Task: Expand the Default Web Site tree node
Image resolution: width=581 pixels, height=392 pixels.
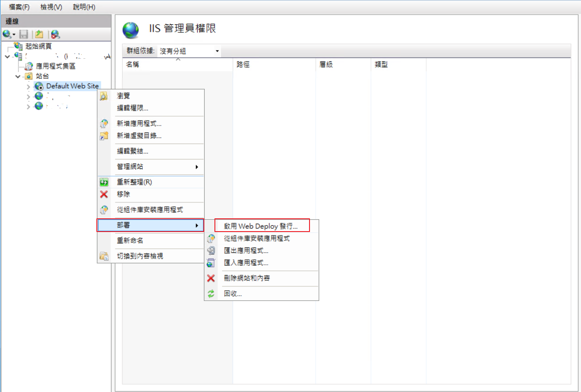Action: click(x=29, y=86)
